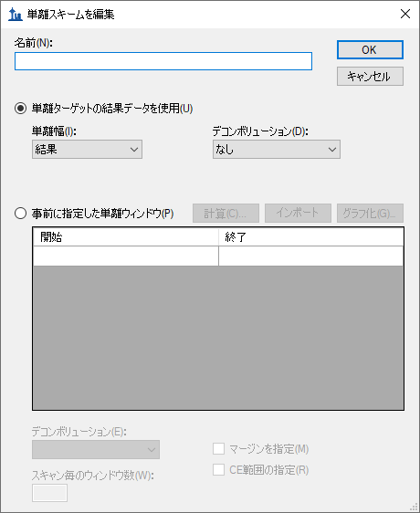Click the キャンセル button
This screenshot has height=513, width=420.
pyautogui.click(x=370, y=77)
